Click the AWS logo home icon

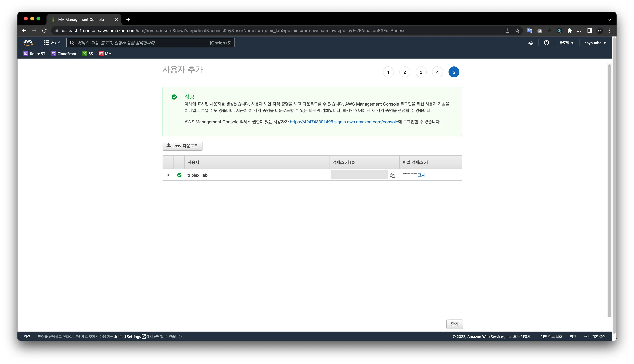click(x=28, y=43)
